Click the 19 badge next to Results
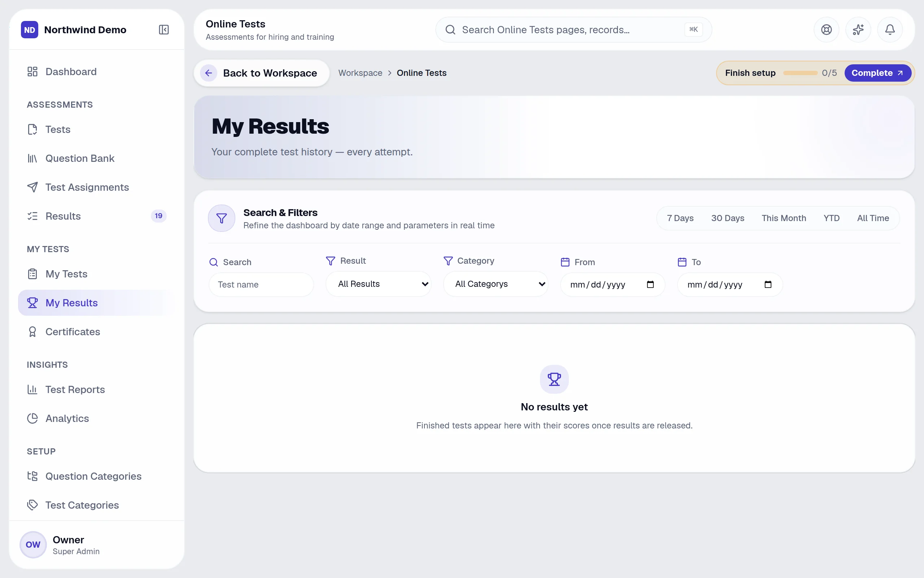924x578 pixels. (x=158, y=216)
